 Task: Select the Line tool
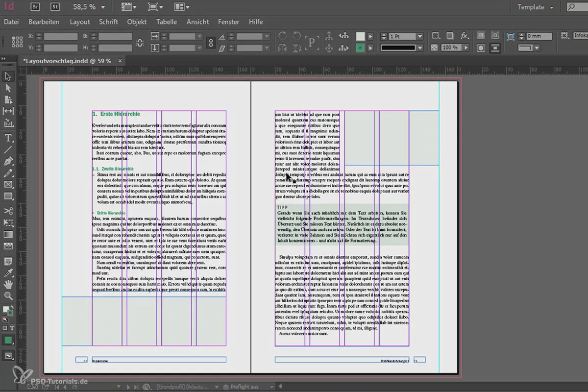click(8, 149)
